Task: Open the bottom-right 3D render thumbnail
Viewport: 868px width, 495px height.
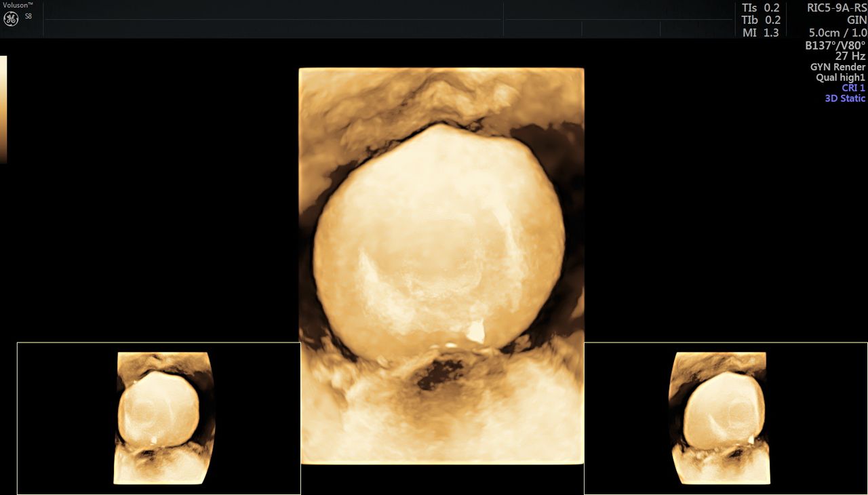Action: point(726,418)
